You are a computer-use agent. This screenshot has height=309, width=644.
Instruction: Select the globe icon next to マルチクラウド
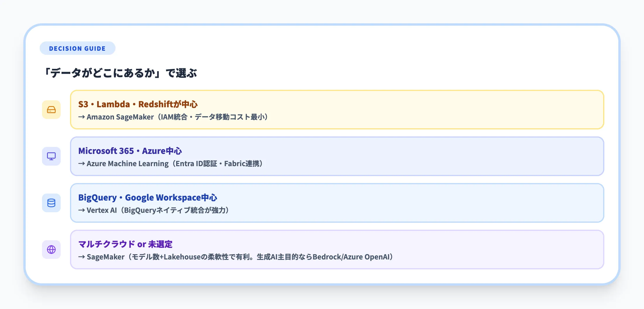51,250
